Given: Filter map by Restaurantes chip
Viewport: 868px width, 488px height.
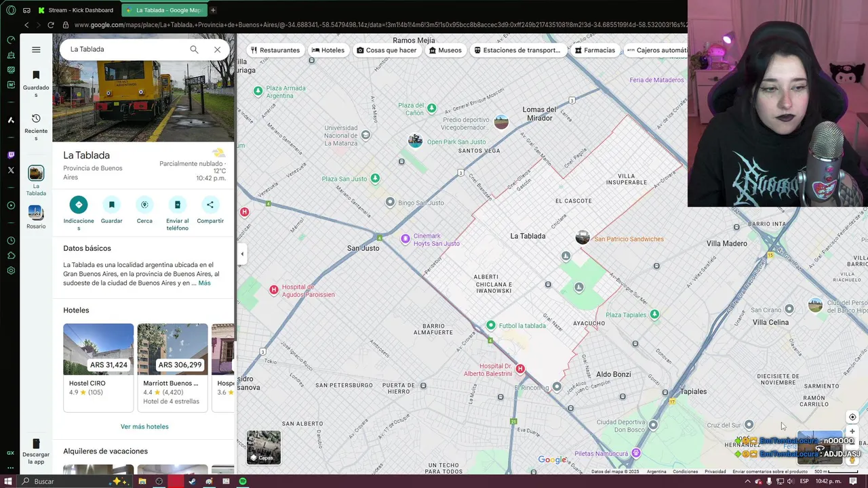Looking at the screenshot, I should [x=275, y=50].
